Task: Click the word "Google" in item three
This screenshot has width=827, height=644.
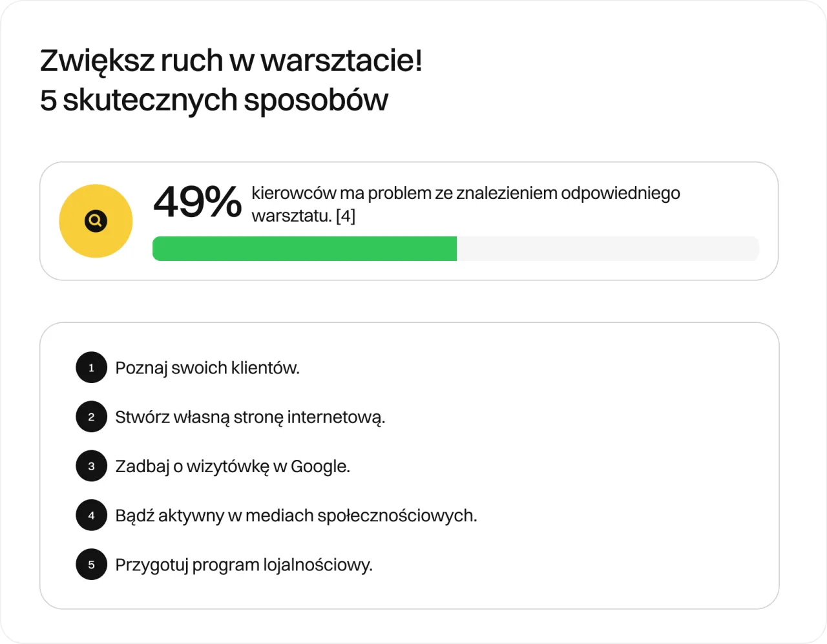Action: [319, 466]
